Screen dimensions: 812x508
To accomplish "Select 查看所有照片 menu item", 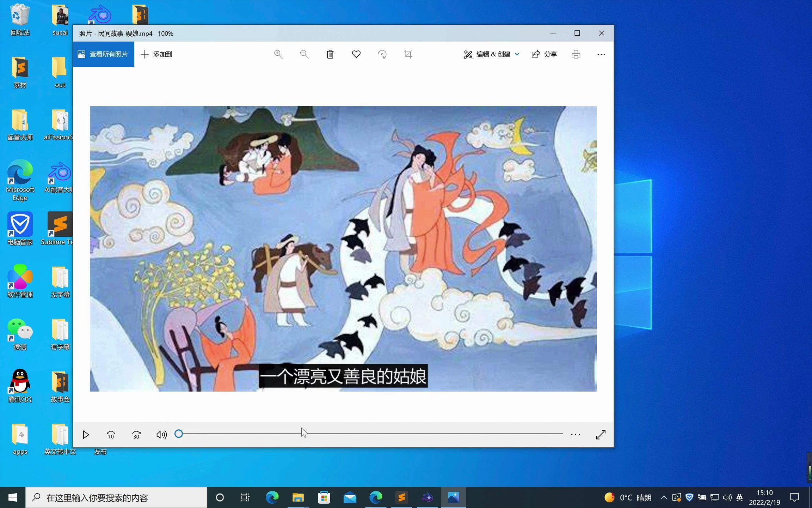I will [x=104, y=54].
